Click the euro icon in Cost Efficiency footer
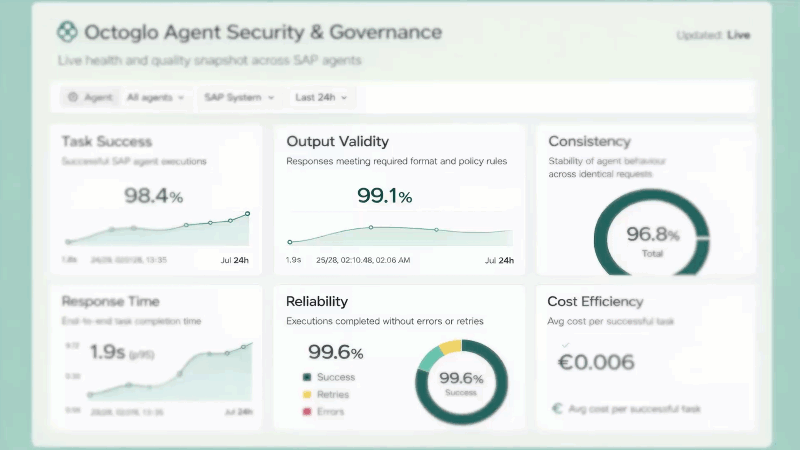The height and width of the screenshot is (450, 800). pos(557,409)
